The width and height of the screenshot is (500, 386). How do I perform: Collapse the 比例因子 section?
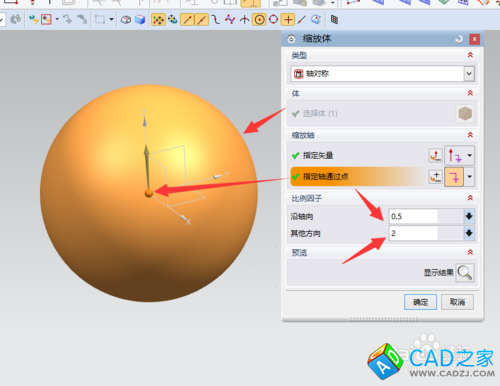(x=470, y=198)
